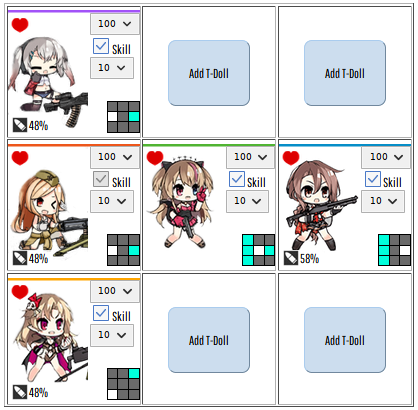Viewport: 418px width, 410px height.
Task: Click the ammo icon on the bottom-left doll
Action: [x=20, y=392]
